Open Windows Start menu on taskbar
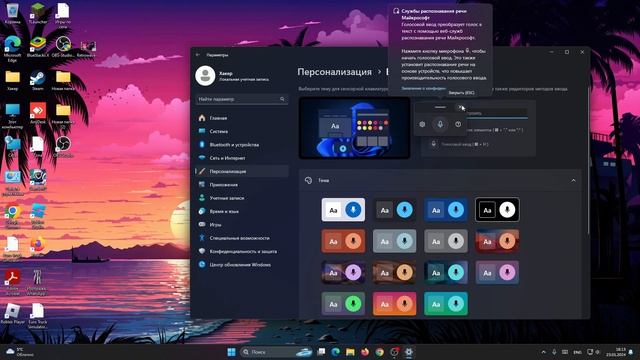This screenshot has height=360, width=640. click(x=231, y=352)
